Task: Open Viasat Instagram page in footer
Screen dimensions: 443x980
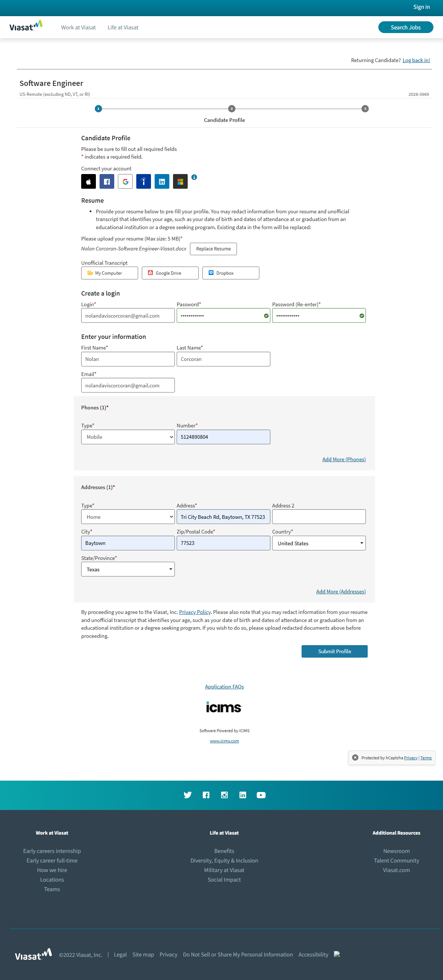Action: pos(224,795)
